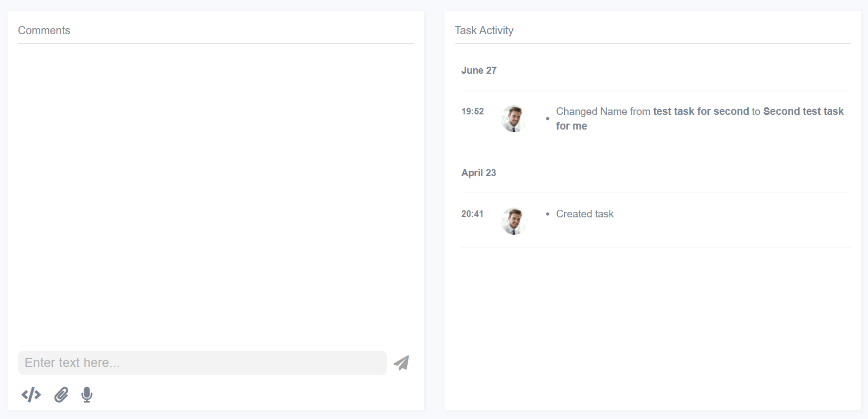Screen dimensions: 868x419
Task: Click the Task Activity panel heading
Action: [484, 30]
